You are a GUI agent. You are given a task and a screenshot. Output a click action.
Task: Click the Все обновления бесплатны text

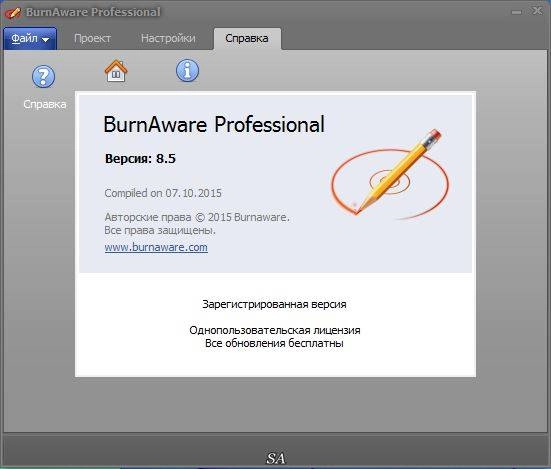274,343
